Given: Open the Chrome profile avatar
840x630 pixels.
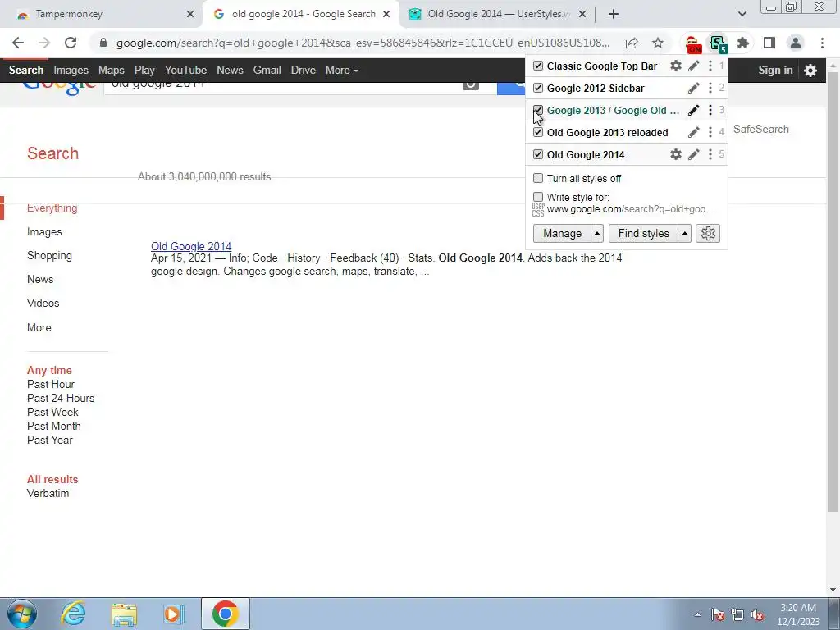Looking at the screenshot, I should tap(796, 43).
